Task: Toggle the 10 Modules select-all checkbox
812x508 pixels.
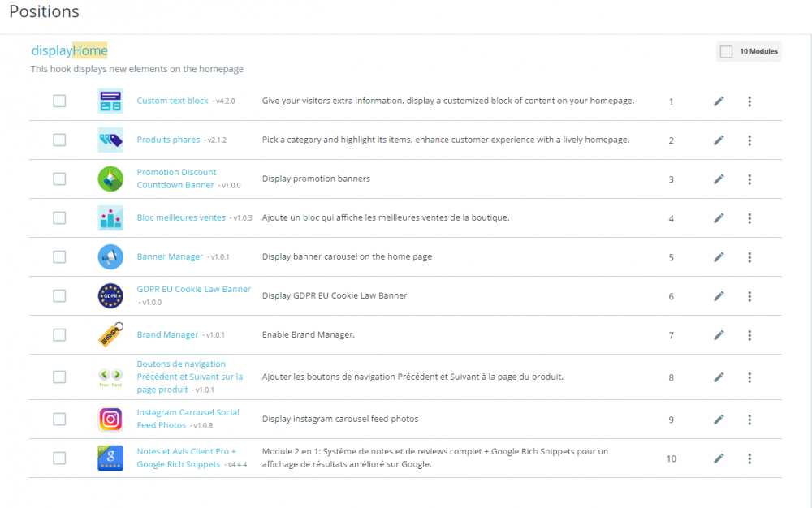Action: coord(726,51)
